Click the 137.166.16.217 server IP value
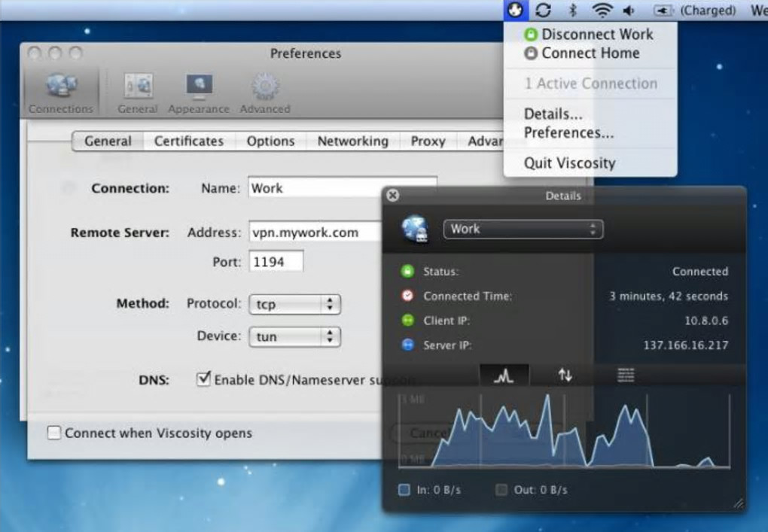This screenshot has height=532, width=768. click(686, 345)
